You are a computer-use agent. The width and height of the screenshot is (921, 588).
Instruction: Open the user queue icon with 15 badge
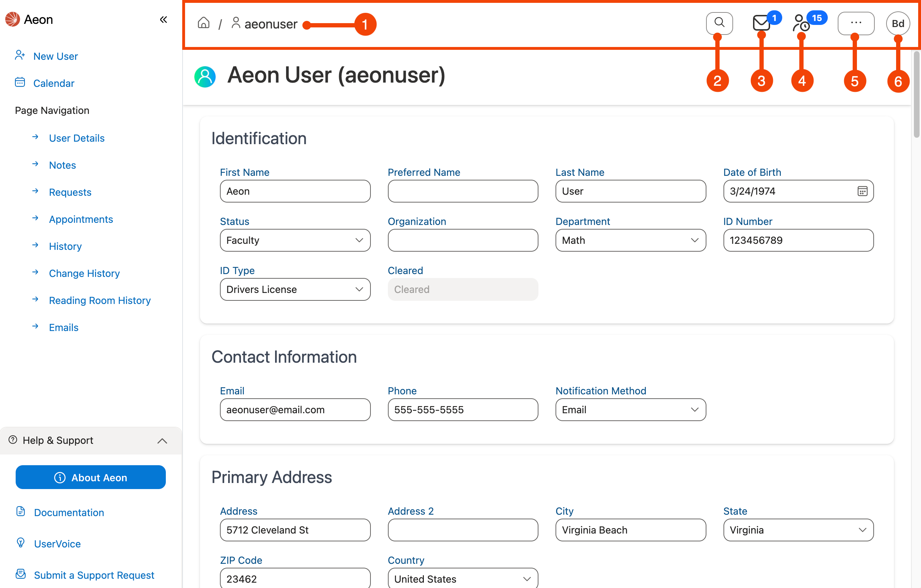(801, 23)
